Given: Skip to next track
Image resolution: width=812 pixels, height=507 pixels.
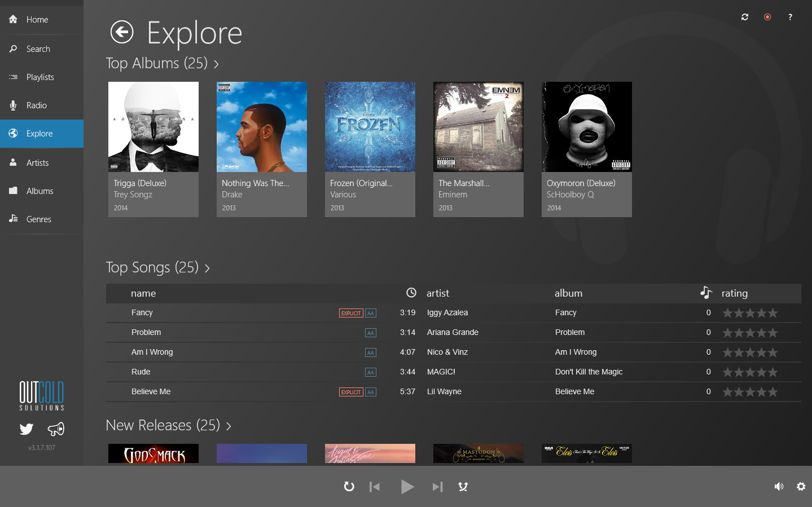Looking at the screenshot, I should point(437,487).
